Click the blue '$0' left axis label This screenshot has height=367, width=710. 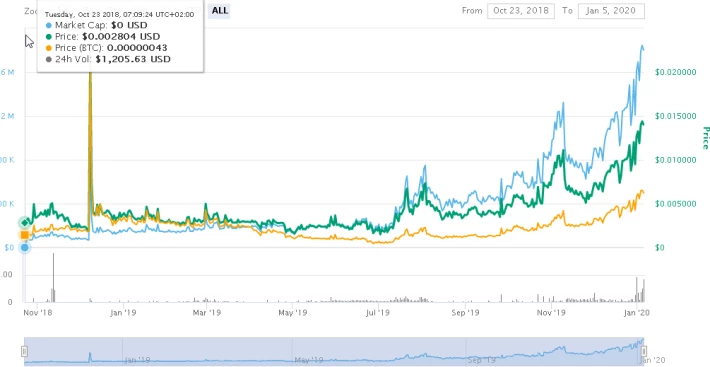tap(9, 248)
